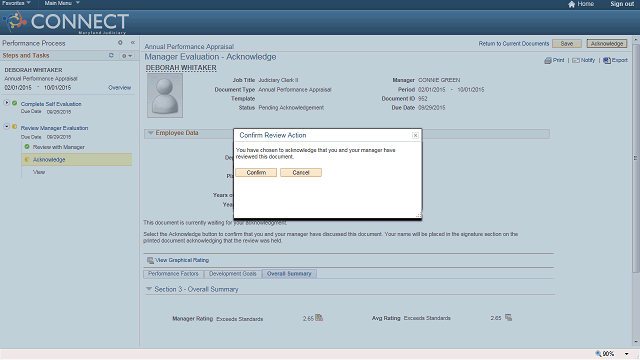Click Return to Current Documents link
This screenshot has width=640, height=360.
[x=513, y=44]
